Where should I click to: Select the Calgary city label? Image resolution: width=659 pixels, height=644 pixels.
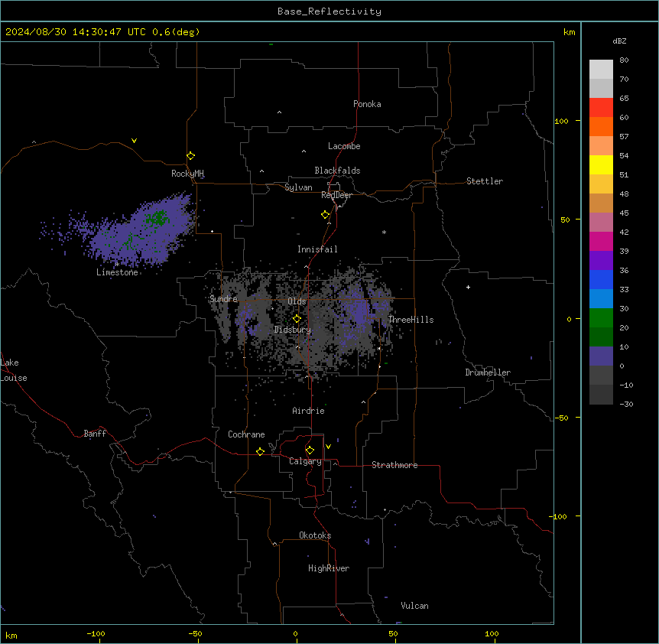click(306, 461)
